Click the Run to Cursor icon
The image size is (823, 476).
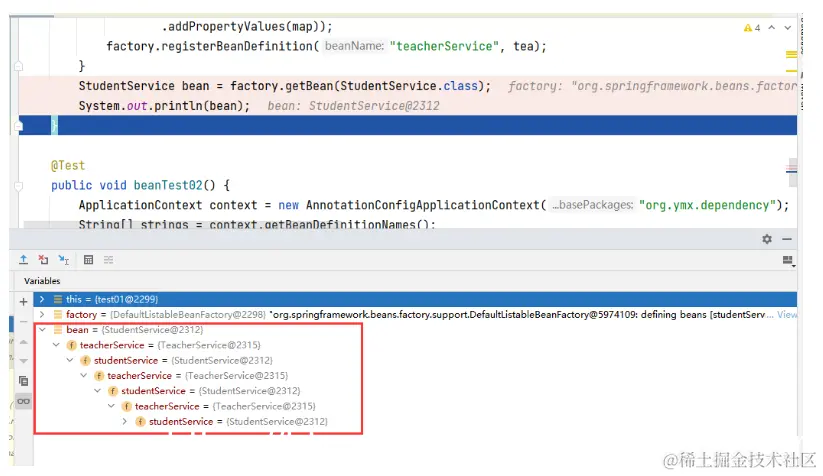coord(64,260)
